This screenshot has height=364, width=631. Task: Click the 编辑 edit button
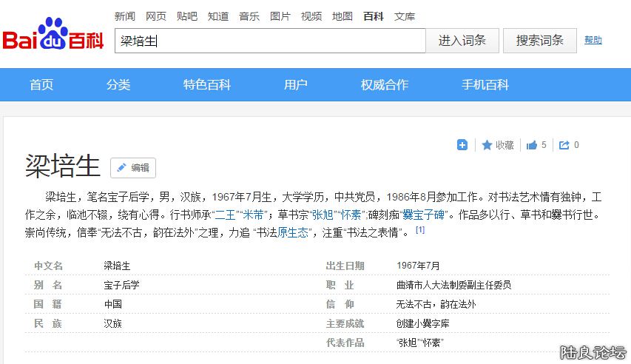pyautogui.click(x=133, y=167)
